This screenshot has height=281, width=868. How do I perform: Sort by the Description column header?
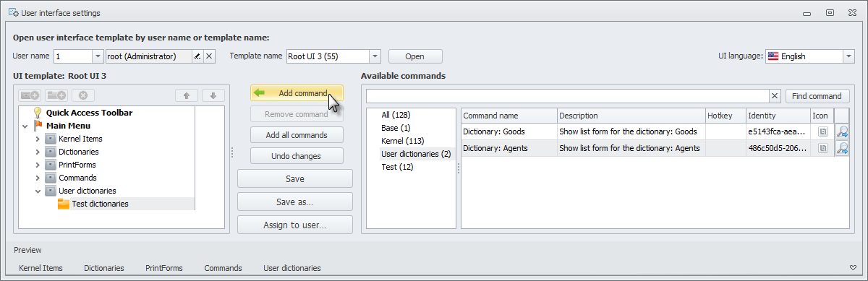[631, 116]
